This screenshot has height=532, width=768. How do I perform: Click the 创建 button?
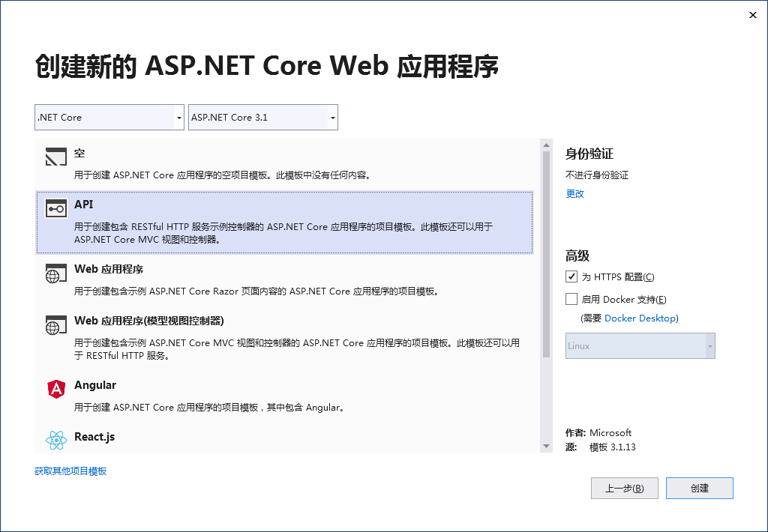(x=700, y=488)
